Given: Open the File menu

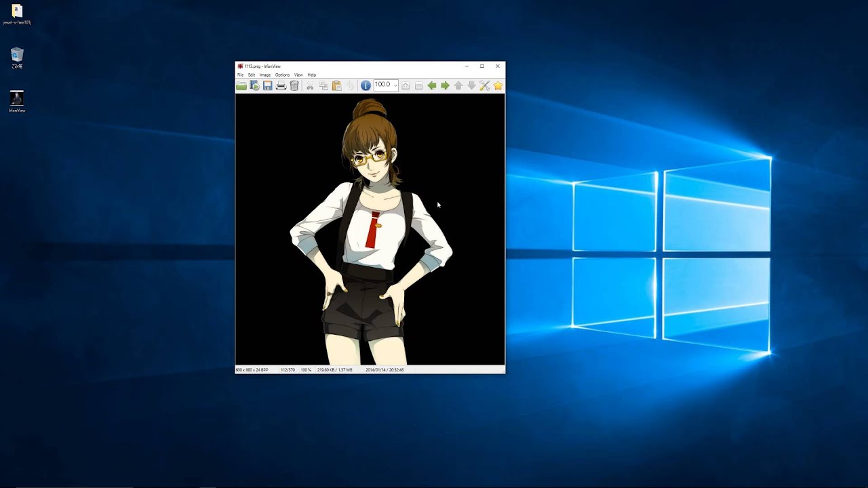Looking at the screenshot, I should point(240,75).
